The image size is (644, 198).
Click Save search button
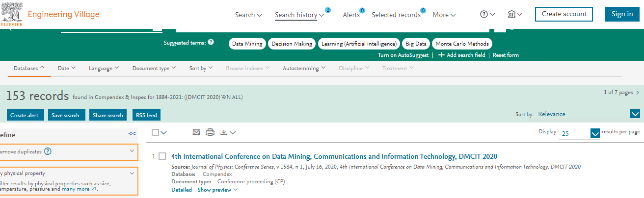click(65, 115)
